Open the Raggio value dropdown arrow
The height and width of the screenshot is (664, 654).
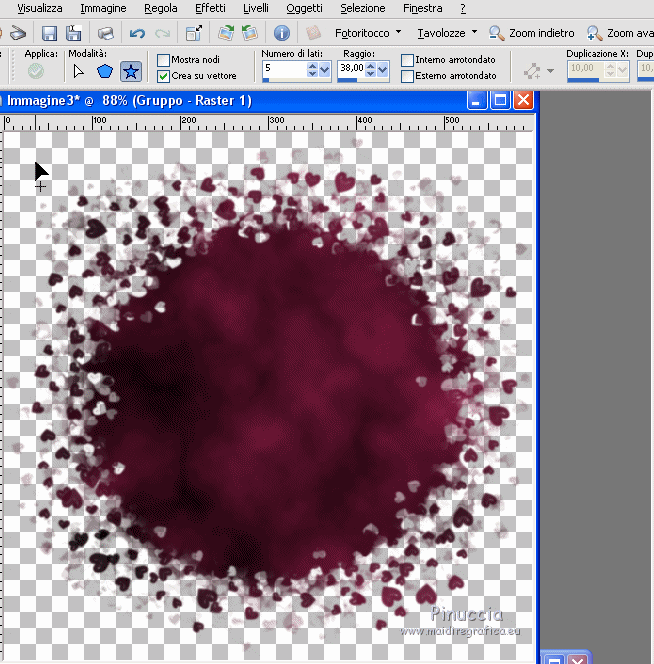(x=384, y=70)
